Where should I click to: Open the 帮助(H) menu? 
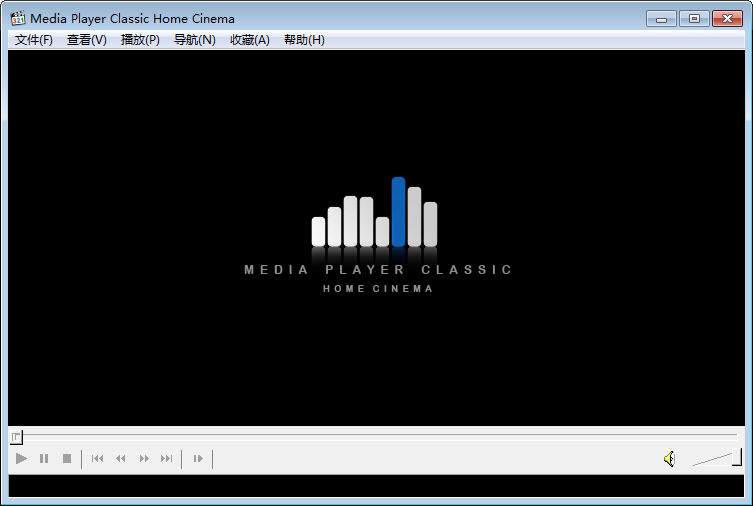tap(304, 40)
